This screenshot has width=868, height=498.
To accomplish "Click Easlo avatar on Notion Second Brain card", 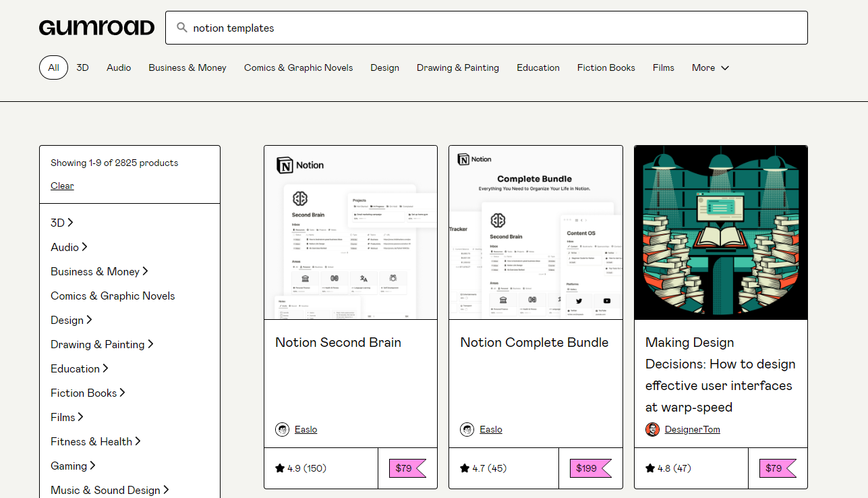I will click(282, 429).
